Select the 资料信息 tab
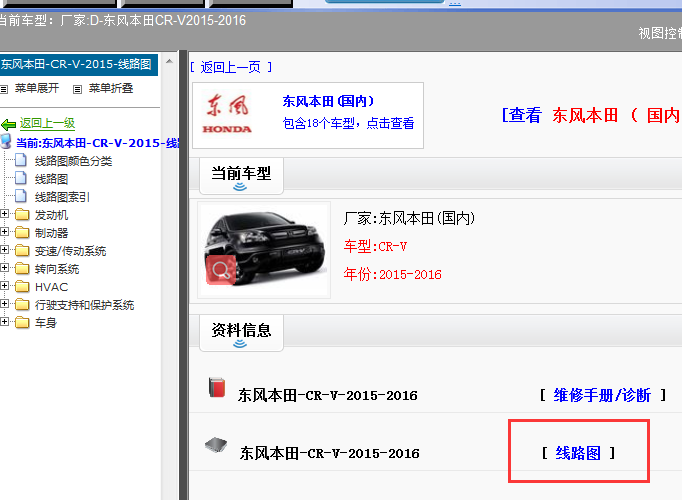 click(241, 333)
